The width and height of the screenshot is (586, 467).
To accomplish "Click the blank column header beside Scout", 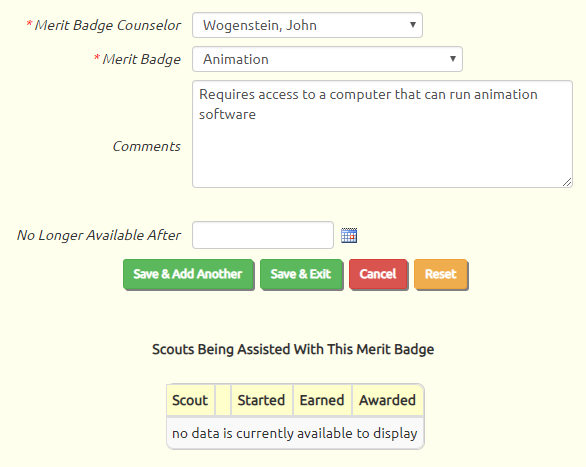I will [223, 400].
